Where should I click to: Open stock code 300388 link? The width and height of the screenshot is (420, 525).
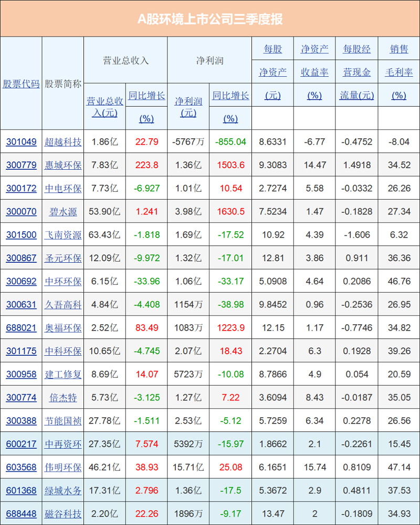pyautogui.click(x=21, y=421)
